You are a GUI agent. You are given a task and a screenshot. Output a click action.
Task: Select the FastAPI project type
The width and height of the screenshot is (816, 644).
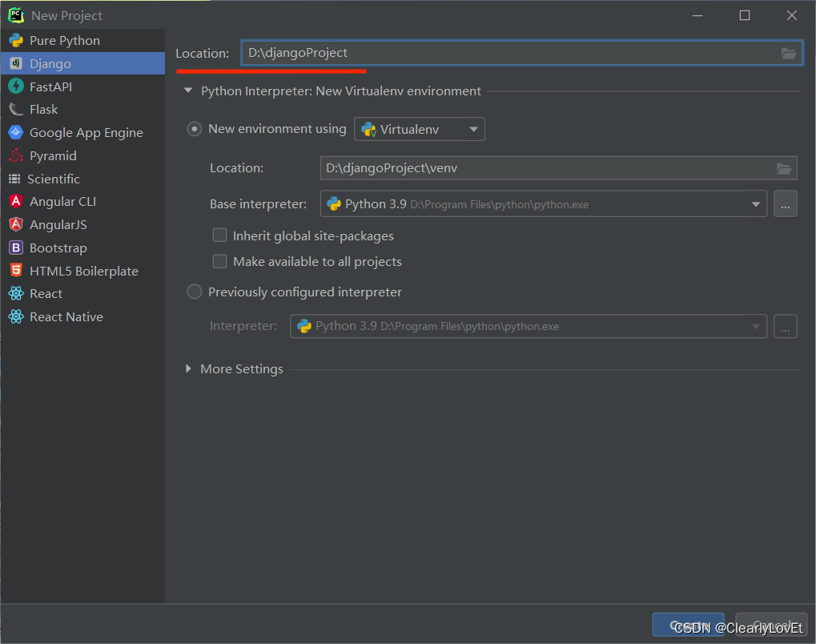[82, 87]
